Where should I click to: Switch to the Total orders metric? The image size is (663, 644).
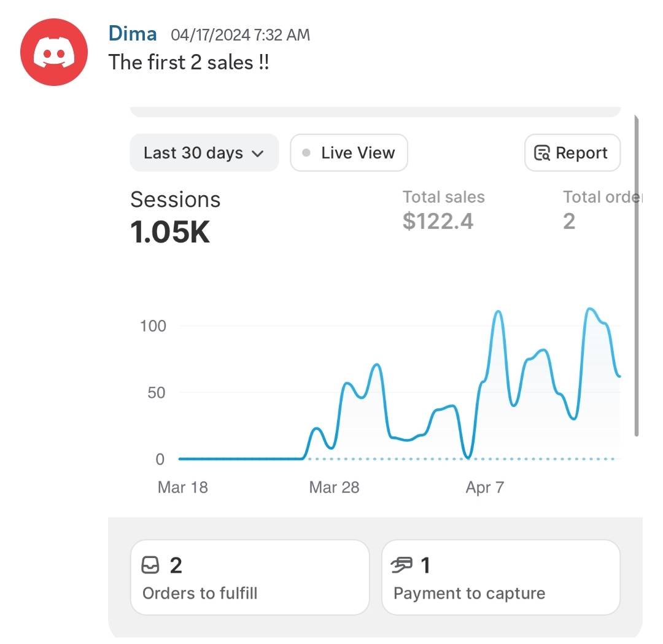pyautogui.click(x=599, y=210)
